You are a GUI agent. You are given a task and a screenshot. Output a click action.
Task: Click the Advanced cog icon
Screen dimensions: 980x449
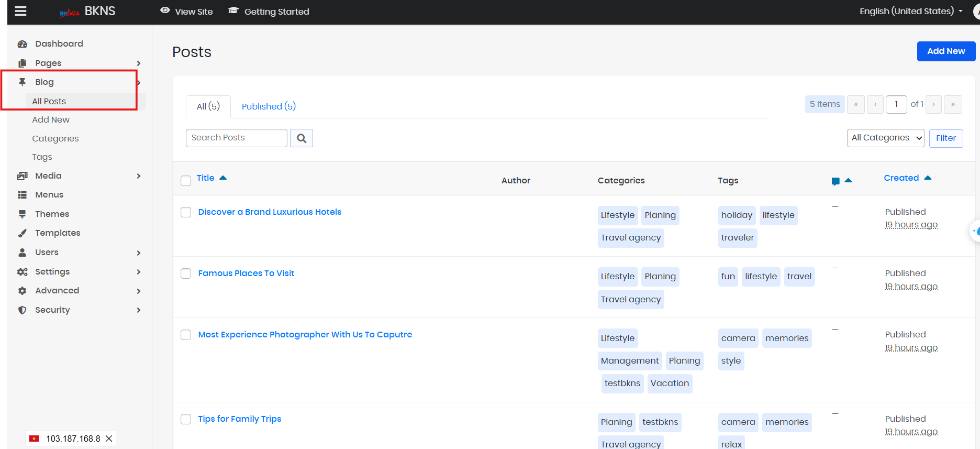22,291
